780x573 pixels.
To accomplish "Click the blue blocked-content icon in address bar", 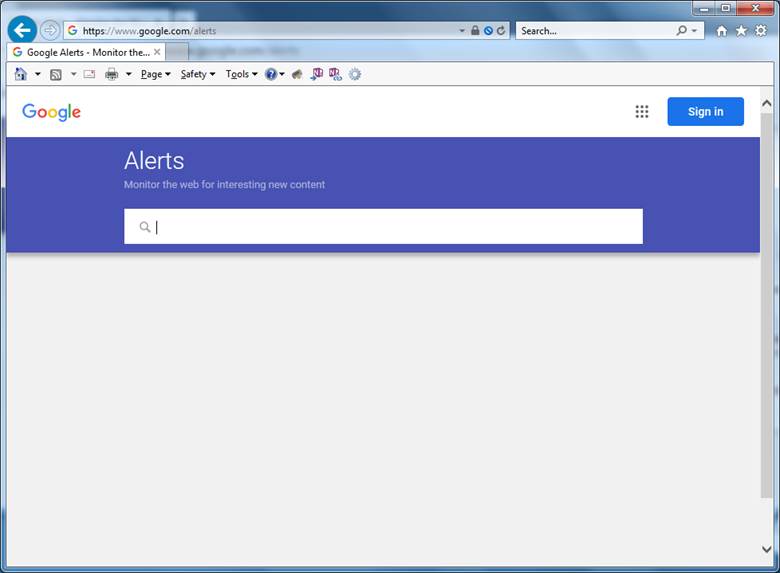I will [x=488, y=31].
